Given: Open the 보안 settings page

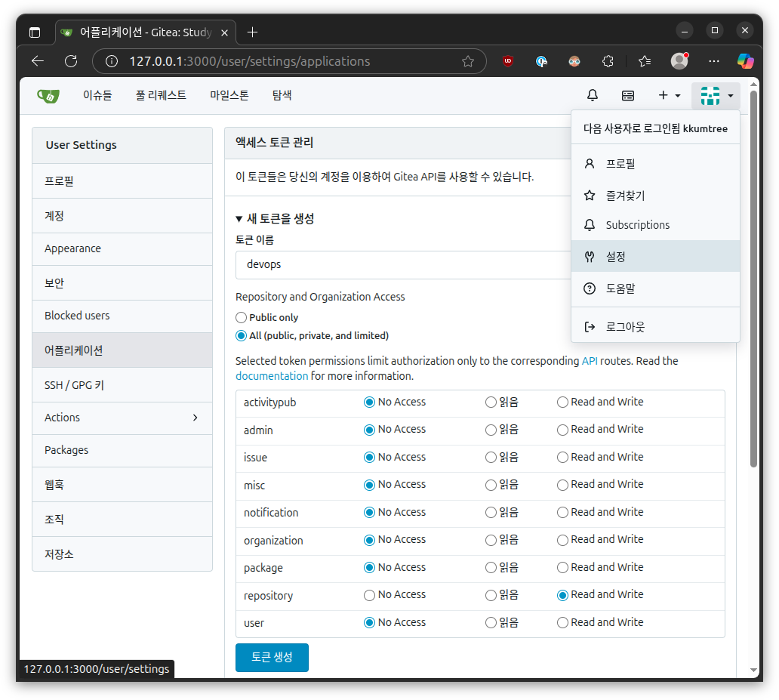Looking at the screenshot, I should 122,283.
